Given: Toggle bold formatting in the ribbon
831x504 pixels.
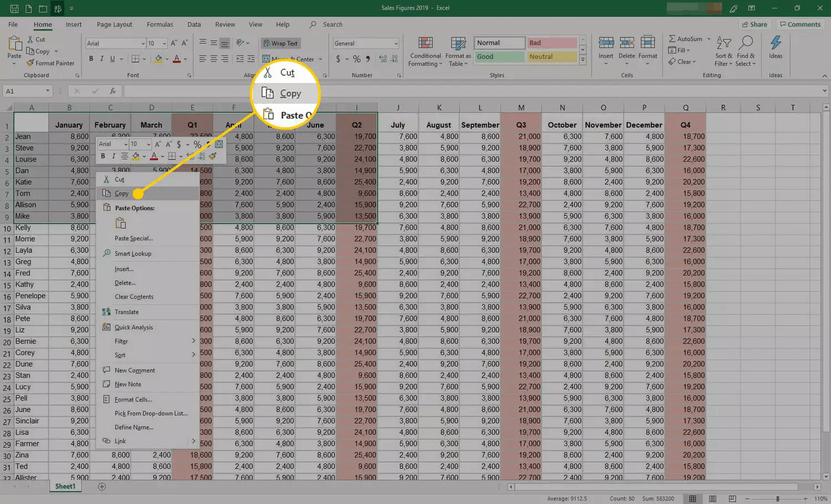Looking at the screenshot, I should pyautogui.click(x=91, y=59).
